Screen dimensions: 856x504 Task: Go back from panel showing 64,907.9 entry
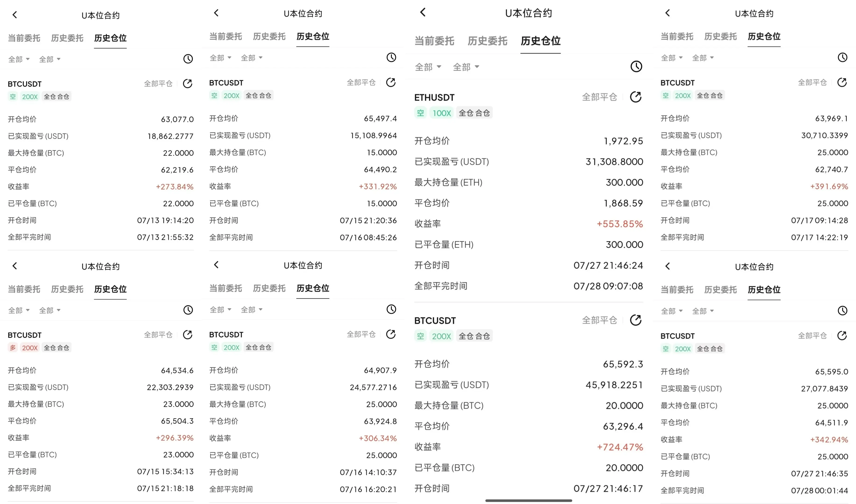click(216, 265)
